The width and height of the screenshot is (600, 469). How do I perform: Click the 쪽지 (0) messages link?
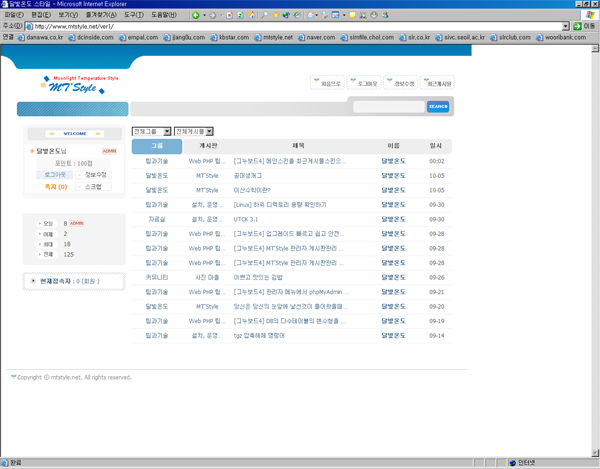tap(55, 187)
